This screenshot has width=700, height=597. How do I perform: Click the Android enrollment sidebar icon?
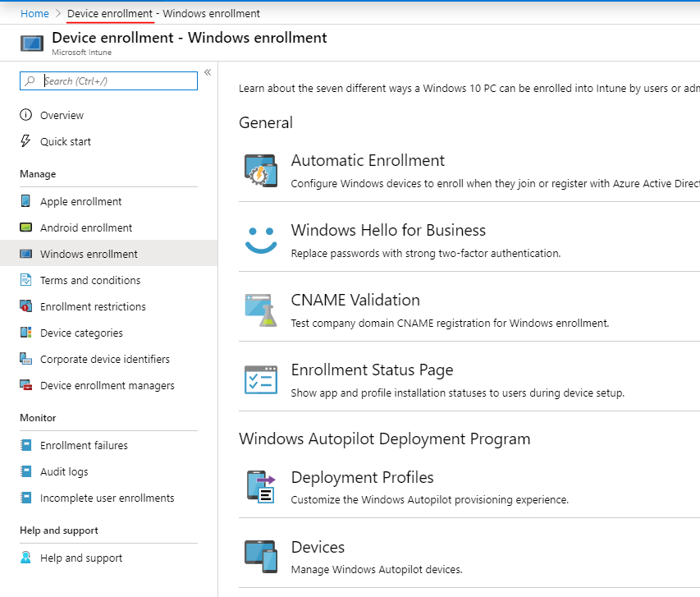click(x=27, y=227)
